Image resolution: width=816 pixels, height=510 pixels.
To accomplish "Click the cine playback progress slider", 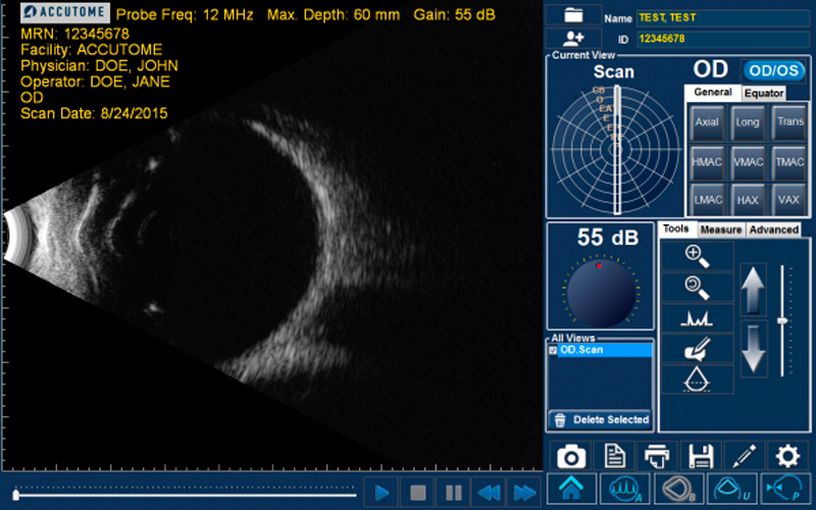I will point(185,494).
